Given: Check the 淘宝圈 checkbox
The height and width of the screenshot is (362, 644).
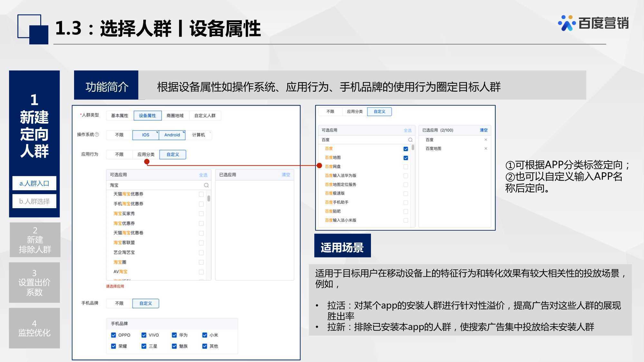Looking at the screenshot, I should (x=201, y=262).
